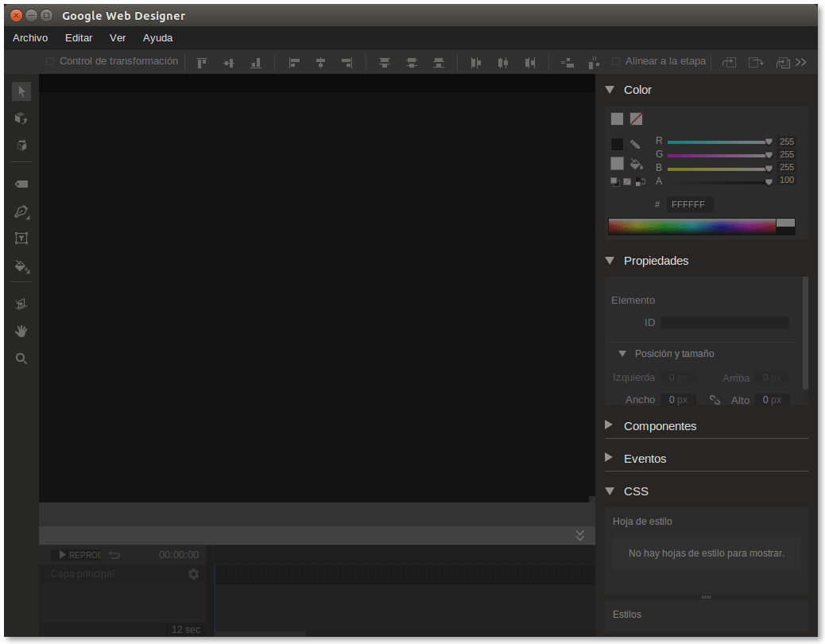Select the Text tool
825x644 pixels.
click(21, 238)
